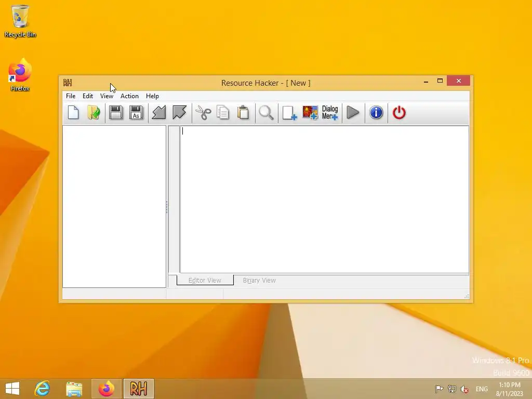532x399 pixels.
Task: Click the muted volume tray icon
Action: point(464,389)
